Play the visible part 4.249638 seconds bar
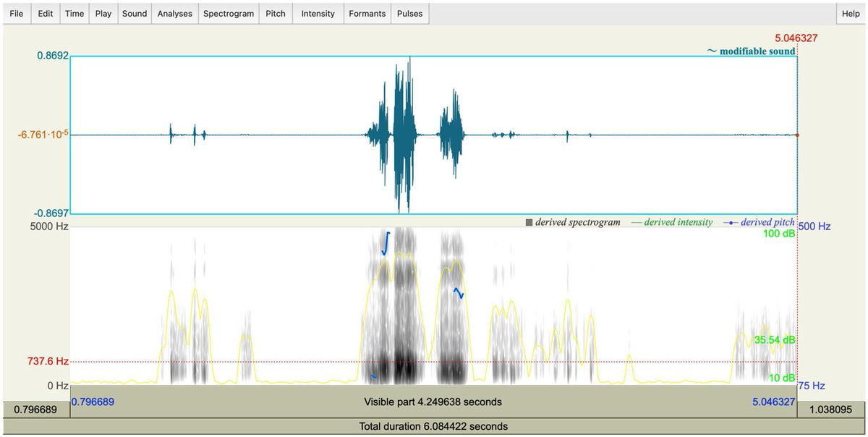 tap(433, 402)
